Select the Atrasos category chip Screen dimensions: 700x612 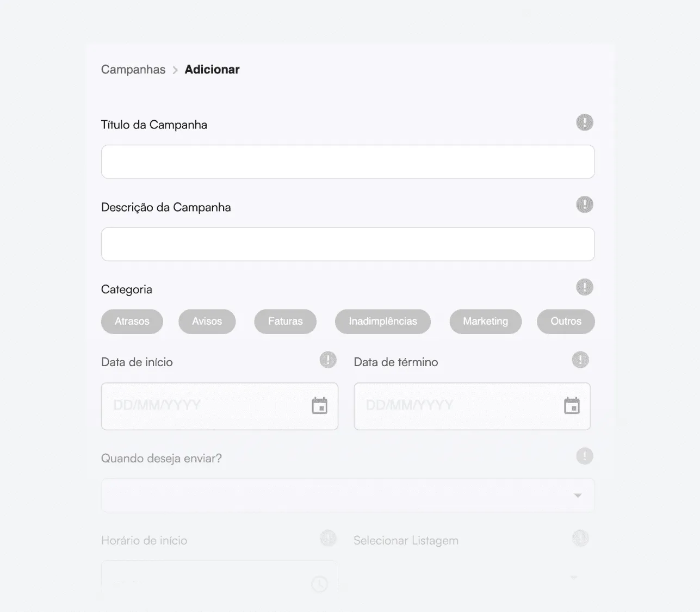pos(132,322)
